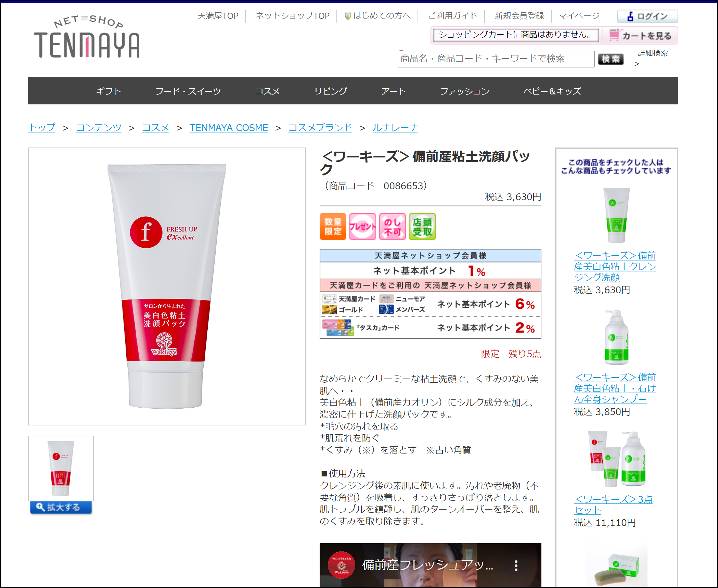Open the 詳細検索 advanced search link

[x=653, y=53]
